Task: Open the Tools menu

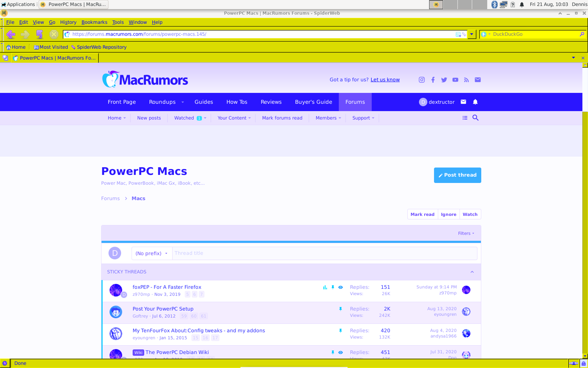Action: click(x=118, y=22)
